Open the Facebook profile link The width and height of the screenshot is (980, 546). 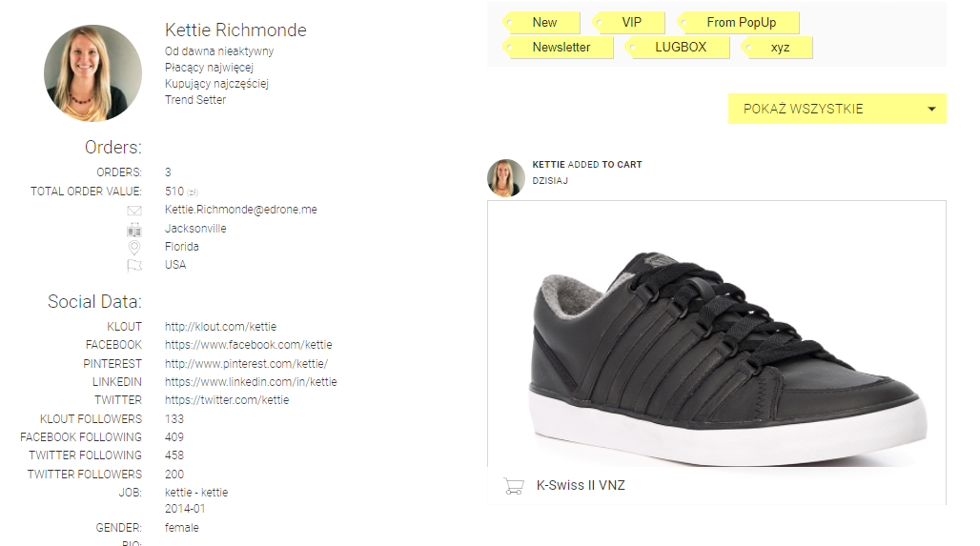248,345
